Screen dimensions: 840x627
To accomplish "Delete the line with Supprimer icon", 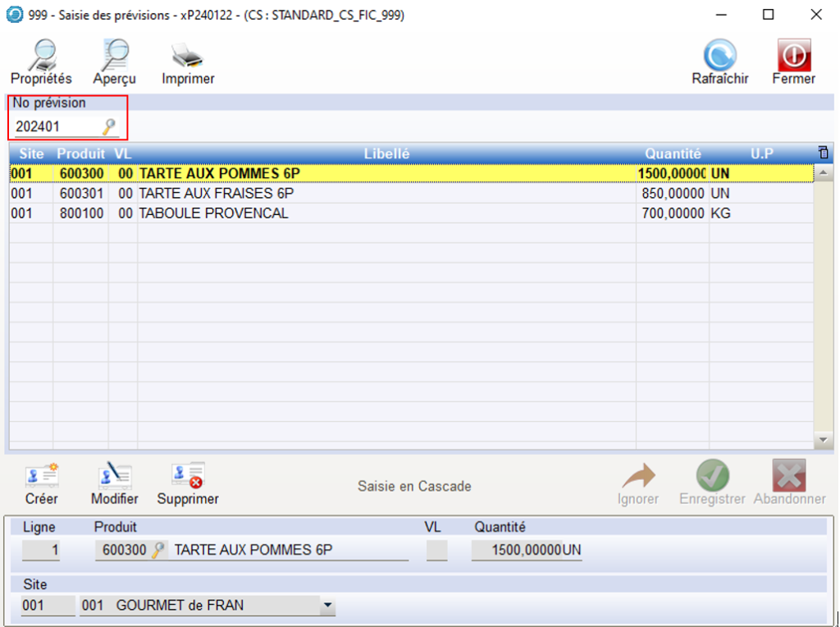I will coord(188,477).
